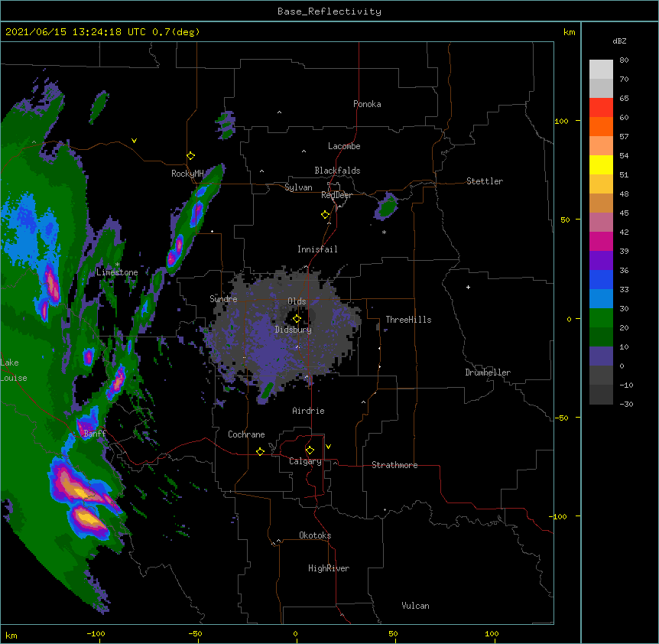The width and height of the screenshot is (659, 644).
Task: Pick the dark blue swatch between 36 and 33
Action: 601,279
